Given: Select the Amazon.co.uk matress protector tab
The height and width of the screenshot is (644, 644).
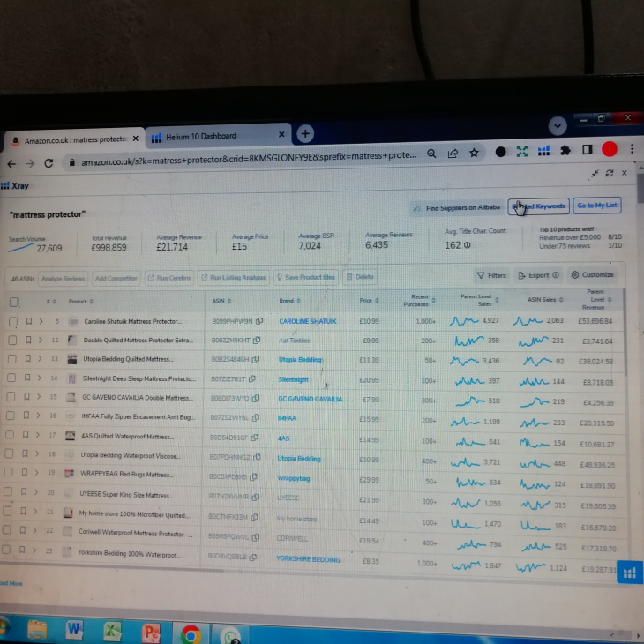Looking at the screenshot, I should pos(75,140).
